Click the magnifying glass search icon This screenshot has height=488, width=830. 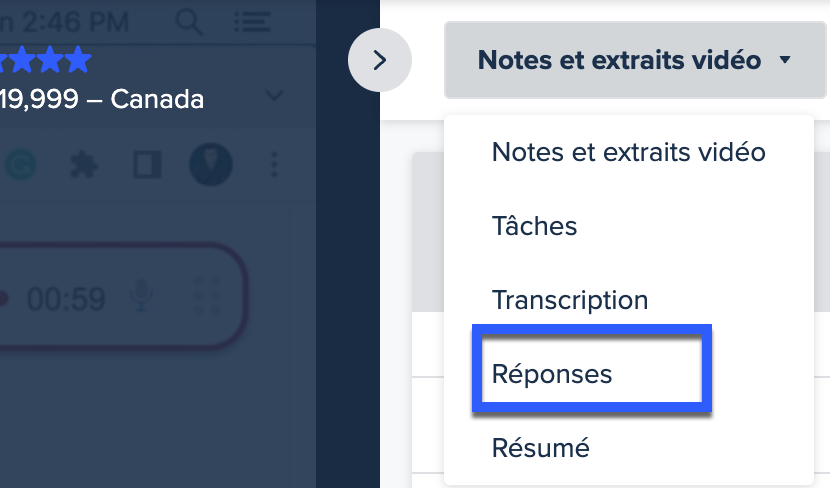pyautogui.click(x=189, y=23)
